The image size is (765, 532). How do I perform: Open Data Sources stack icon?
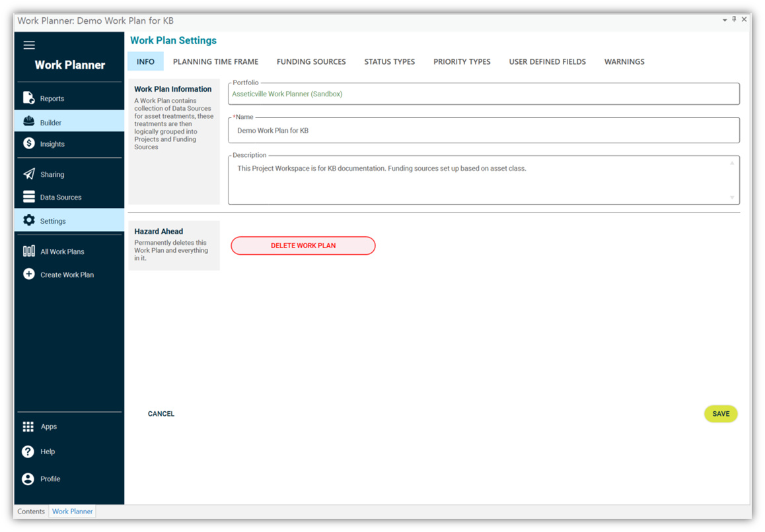(x=29, y=197)
